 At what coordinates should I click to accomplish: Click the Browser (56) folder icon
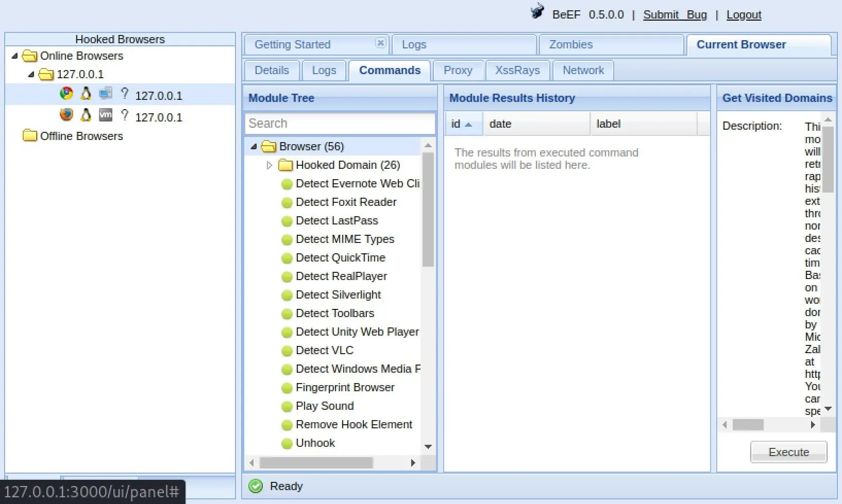coord(269,146)
